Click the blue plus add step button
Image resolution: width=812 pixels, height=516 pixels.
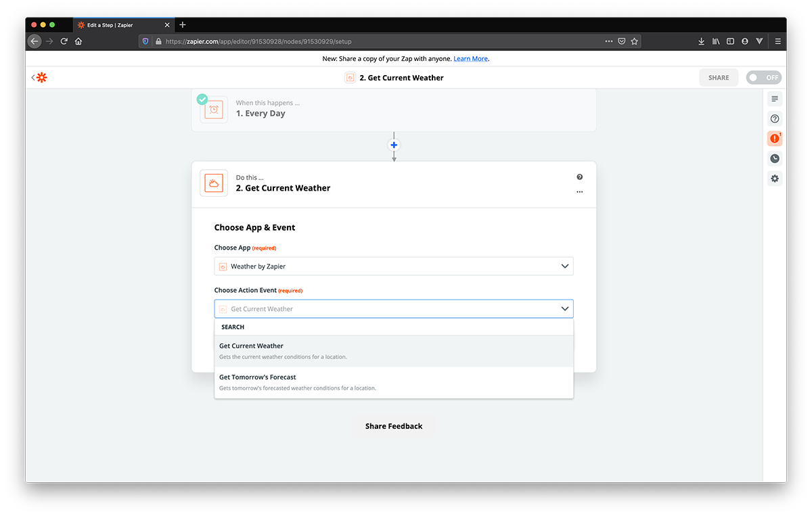(x=394, y=145)
